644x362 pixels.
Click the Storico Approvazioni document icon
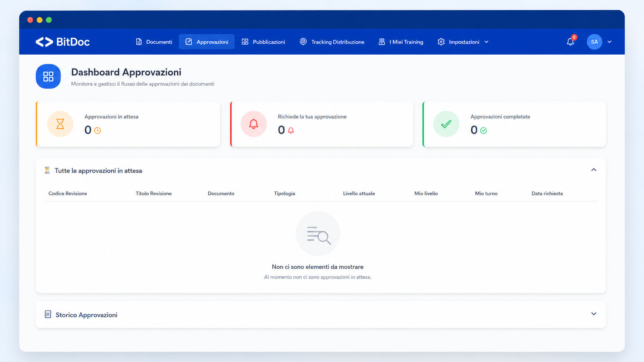(48, 314)
